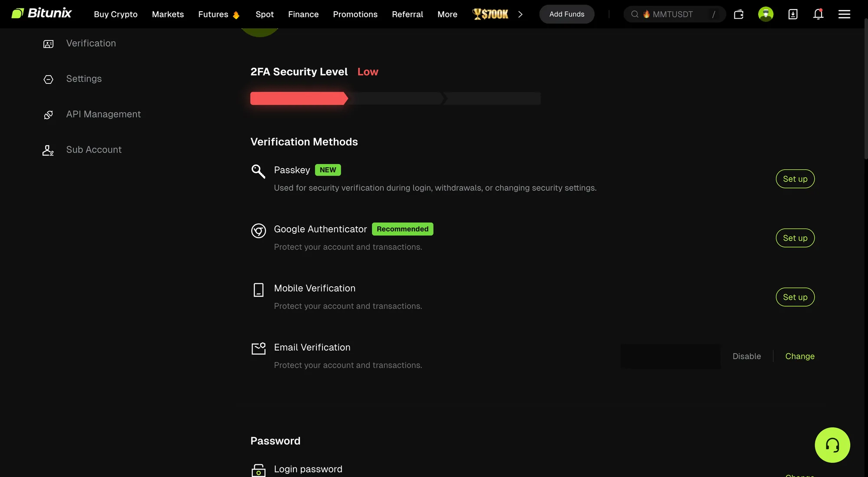Click the Google Authenticator icon
This screenshot has height=477, width=868.
(x=258, y=230)
